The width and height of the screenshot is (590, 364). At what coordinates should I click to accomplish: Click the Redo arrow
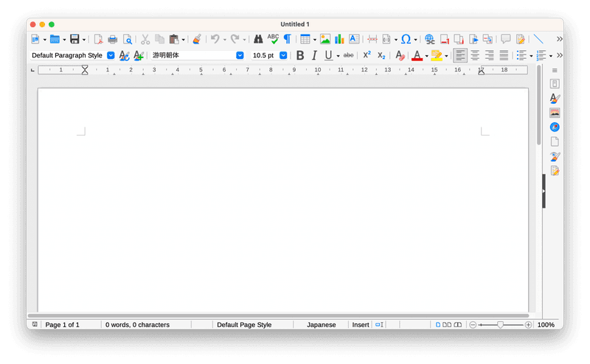(235, 39)
